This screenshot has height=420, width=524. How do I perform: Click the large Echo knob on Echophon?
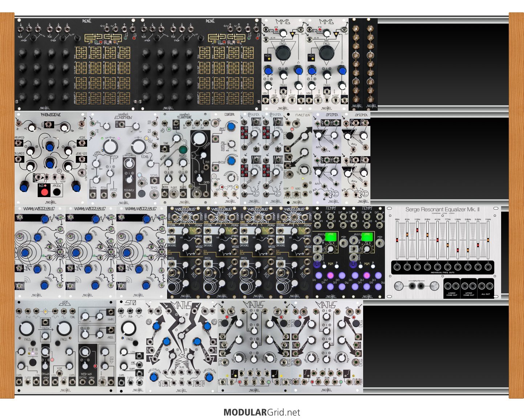[138, 147]
